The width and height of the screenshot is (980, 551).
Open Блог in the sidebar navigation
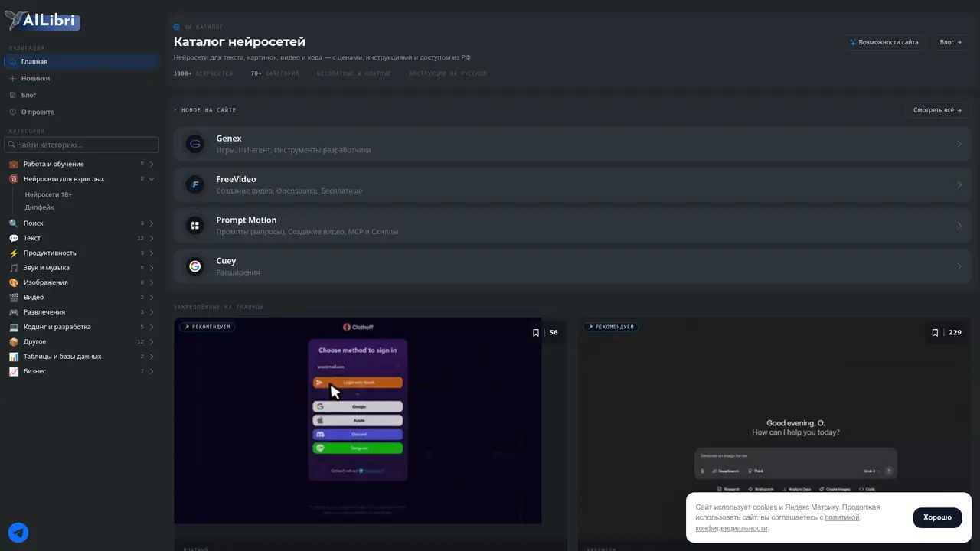[x=82, y=95]
